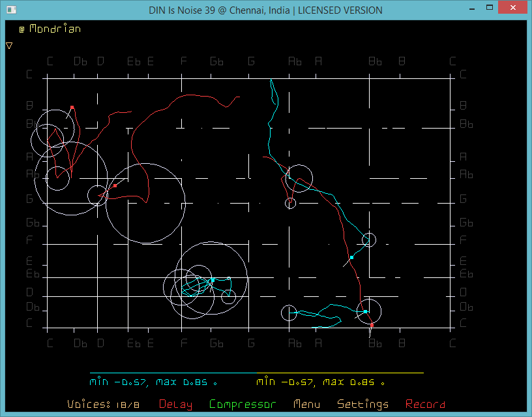Open the window system menu icon in title bar

coord(10,10)
